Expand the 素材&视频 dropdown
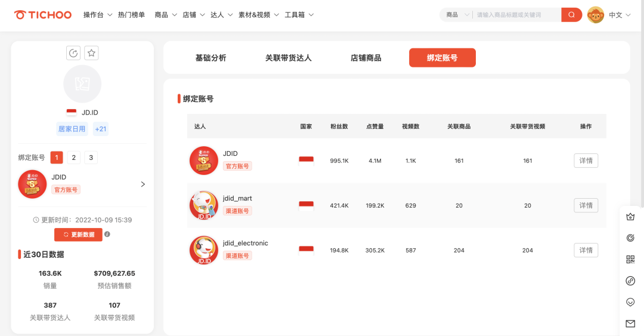This screenshot has height=336, width=644. pos(259,15)
